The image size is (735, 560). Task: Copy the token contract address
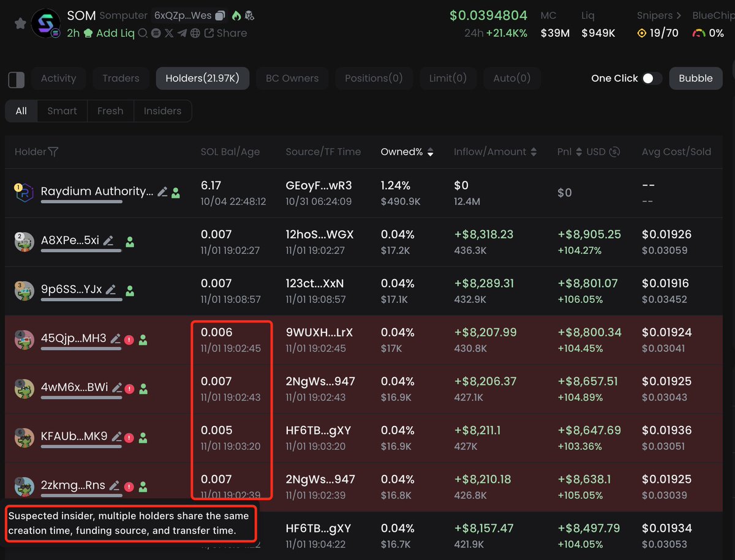(220, 16)
